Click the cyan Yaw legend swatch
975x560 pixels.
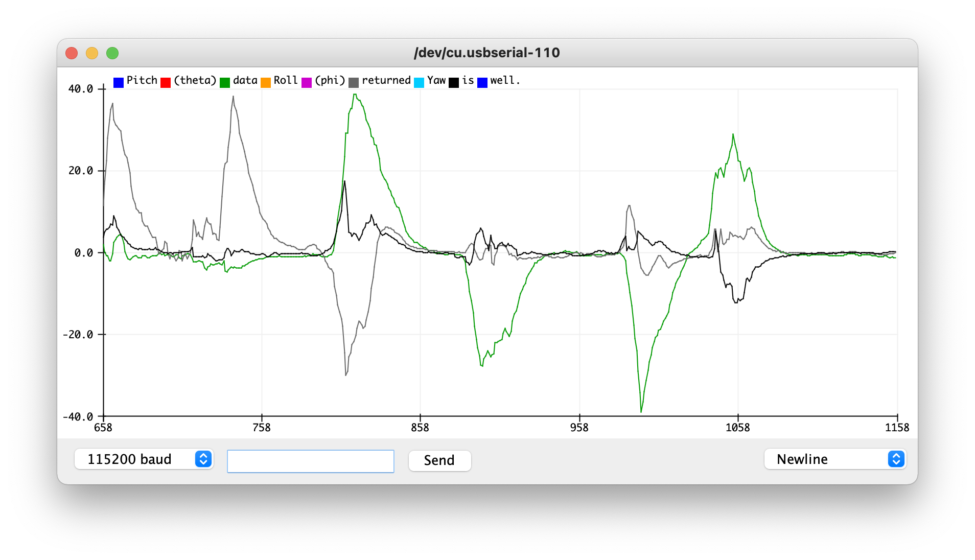[419, 83]
